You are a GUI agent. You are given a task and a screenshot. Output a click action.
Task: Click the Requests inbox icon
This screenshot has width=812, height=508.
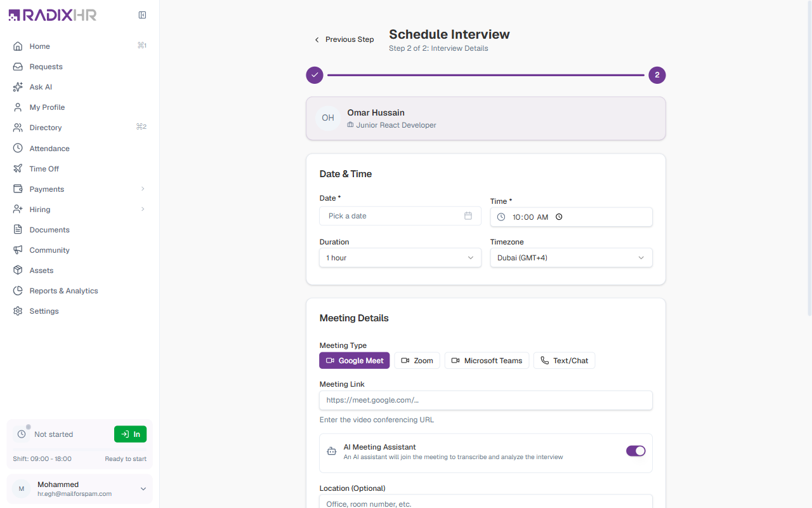point(18,67)
